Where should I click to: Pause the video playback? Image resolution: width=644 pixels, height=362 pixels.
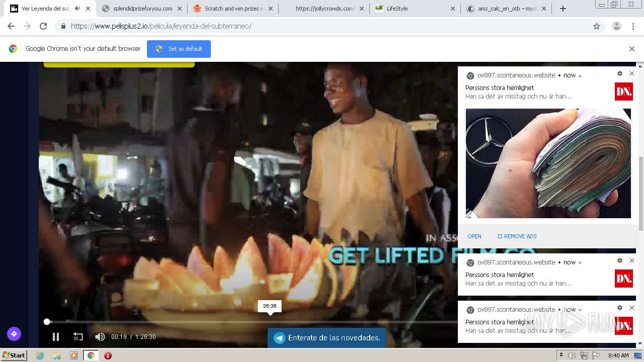coord(56,337)
